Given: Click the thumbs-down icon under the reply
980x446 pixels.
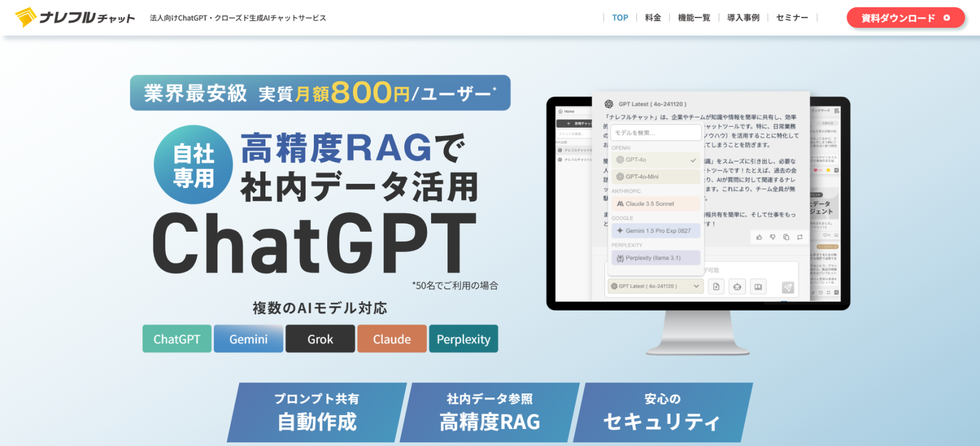Looking at the screenshot, I should 773,237.
